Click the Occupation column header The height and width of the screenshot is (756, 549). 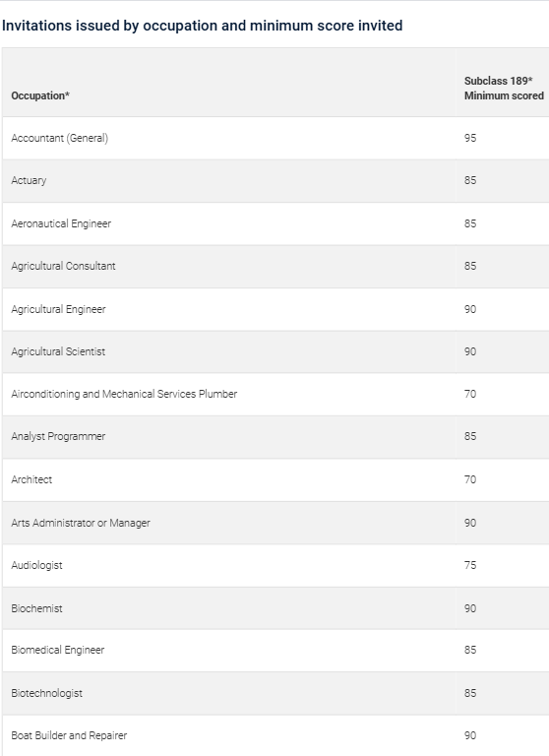click(40, 95)
